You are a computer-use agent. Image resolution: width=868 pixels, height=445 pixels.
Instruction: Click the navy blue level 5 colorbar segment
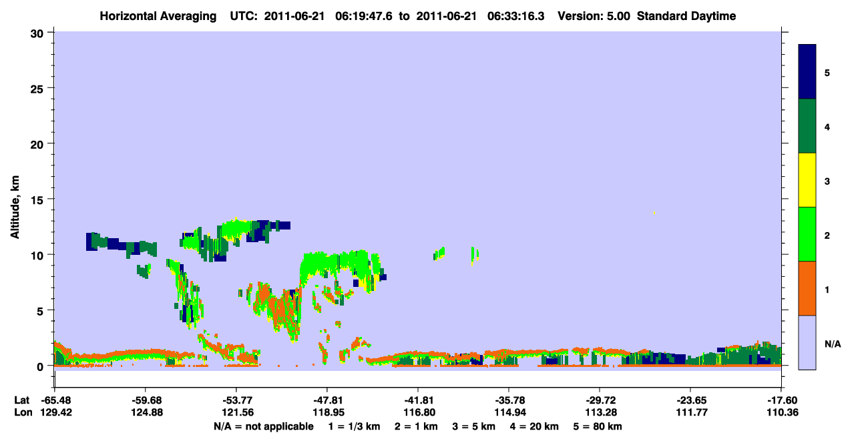807,71
